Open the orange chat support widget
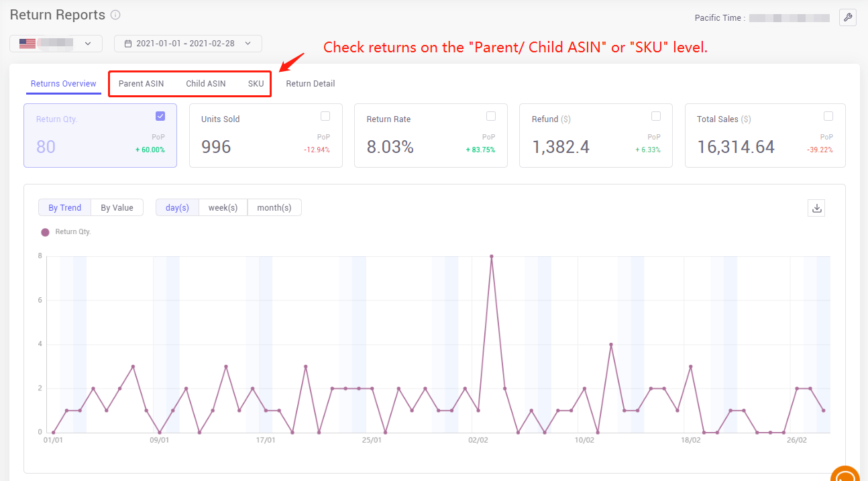 (x=846, y=474)
